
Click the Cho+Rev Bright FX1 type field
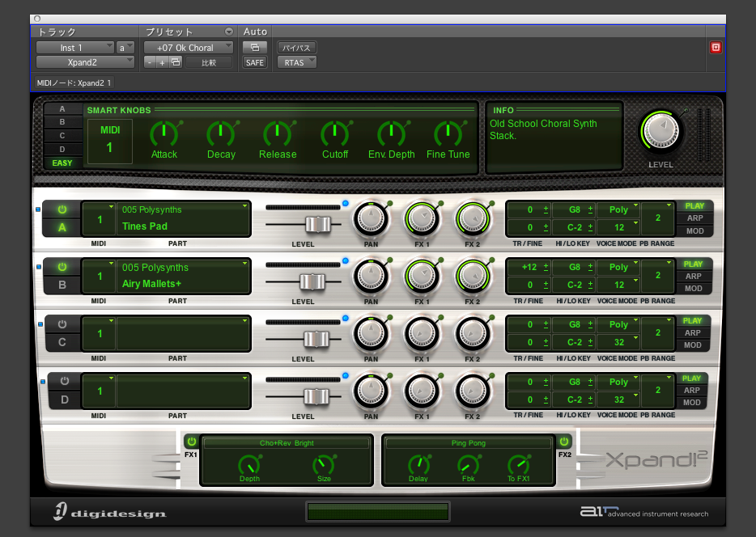287,443
